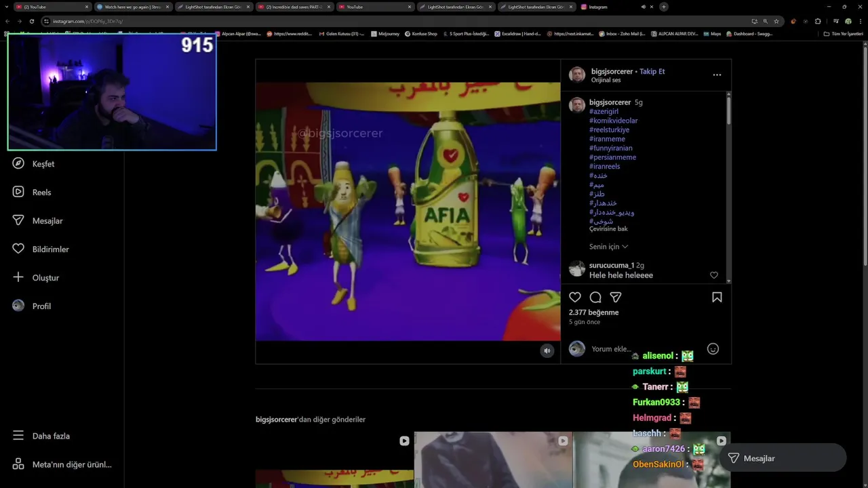Click 'Yorum ekle...' comment field
The image size is (868, 488).
point(644,349)
